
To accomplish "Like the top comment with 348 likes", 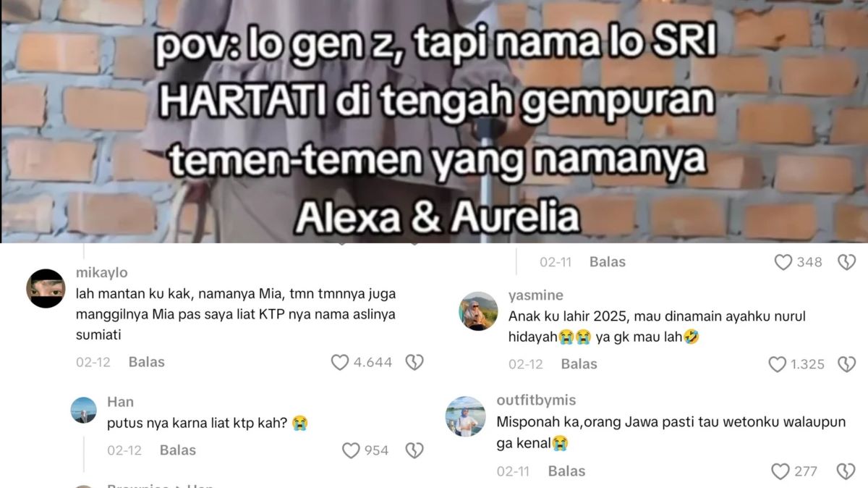I will tap(783, 262).
